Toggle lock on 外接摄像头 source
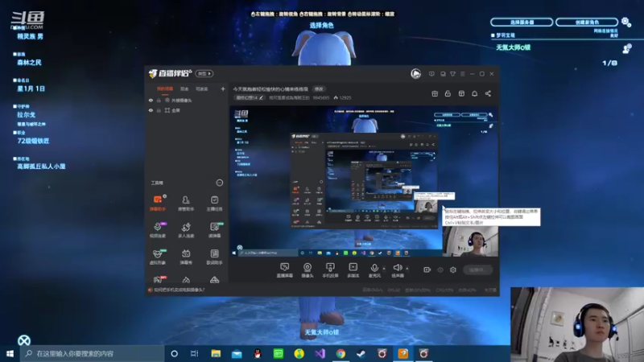The width and height of the screenshot is (644, 362). (159, 100)
